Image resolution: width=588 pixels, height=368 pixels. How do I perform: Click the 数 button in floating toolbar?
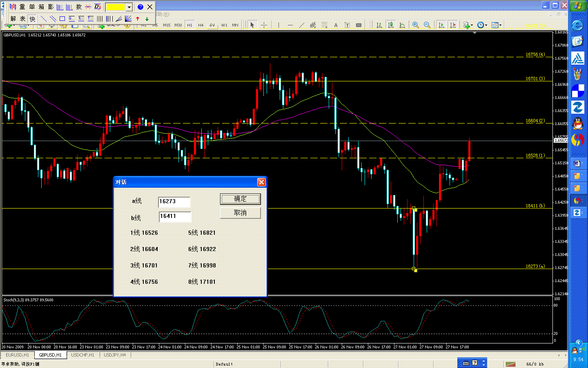[79, 7]
